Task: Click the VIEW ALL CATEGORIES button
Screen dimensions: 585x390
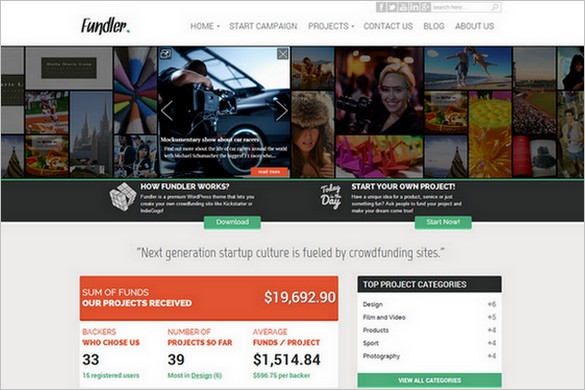Action: point(429,380)
